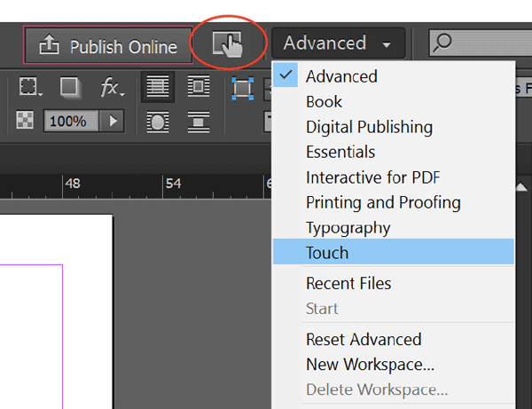Select the No text wrap icon

coord(158,87)
